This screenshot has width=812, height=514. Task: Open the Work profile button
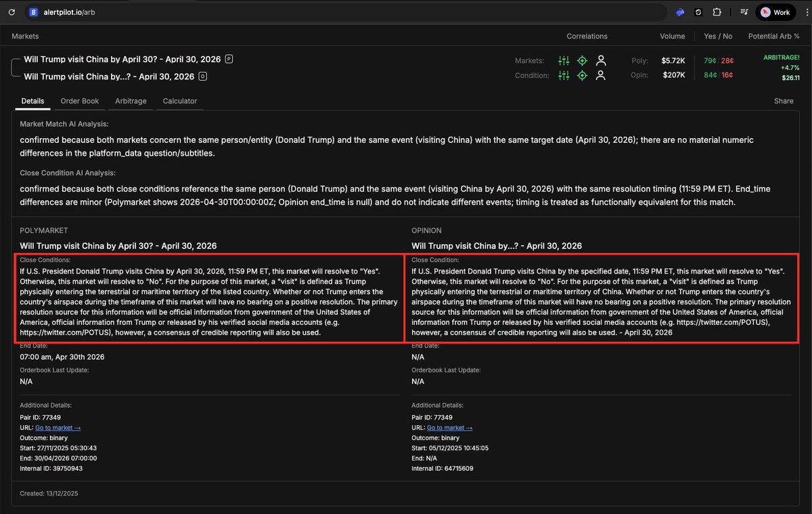click(x=776, y=12)
